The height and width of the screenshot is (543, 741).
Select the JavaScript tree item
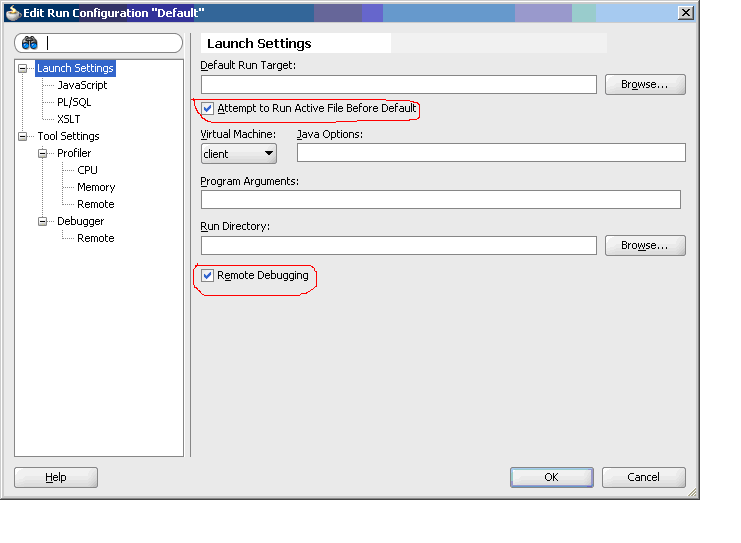click(82, 85)
